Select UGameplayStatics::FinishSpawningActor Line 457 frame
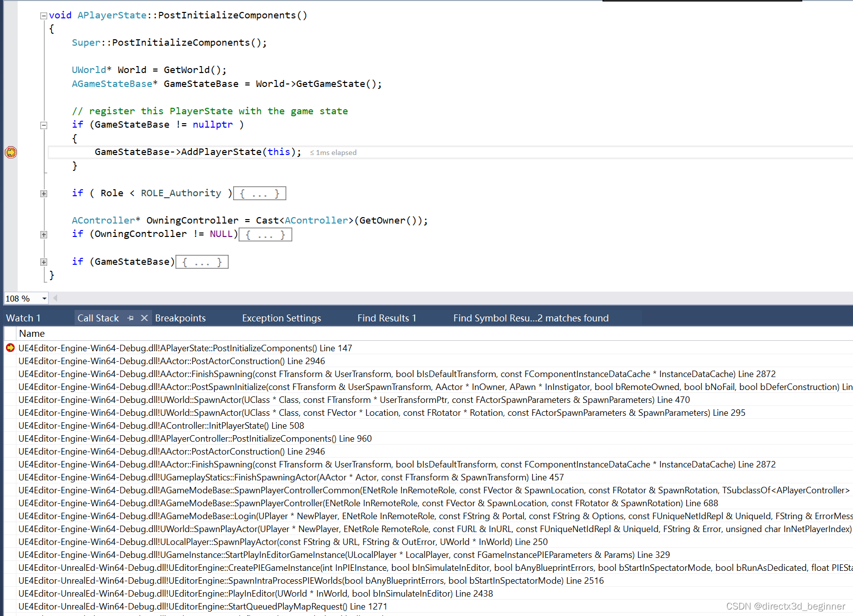853x616 pixels. coord(291,477)
